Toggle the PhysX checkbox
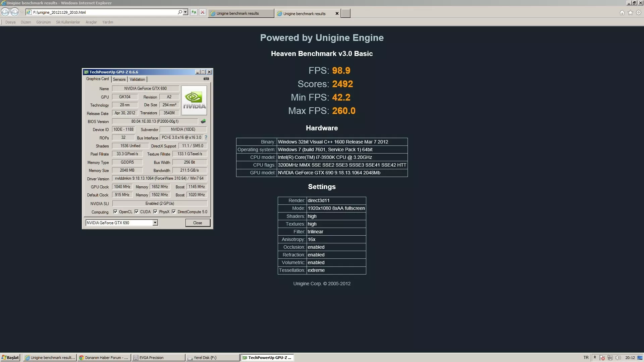This screenshot has height=362, width=644. [x=155, y=212]
